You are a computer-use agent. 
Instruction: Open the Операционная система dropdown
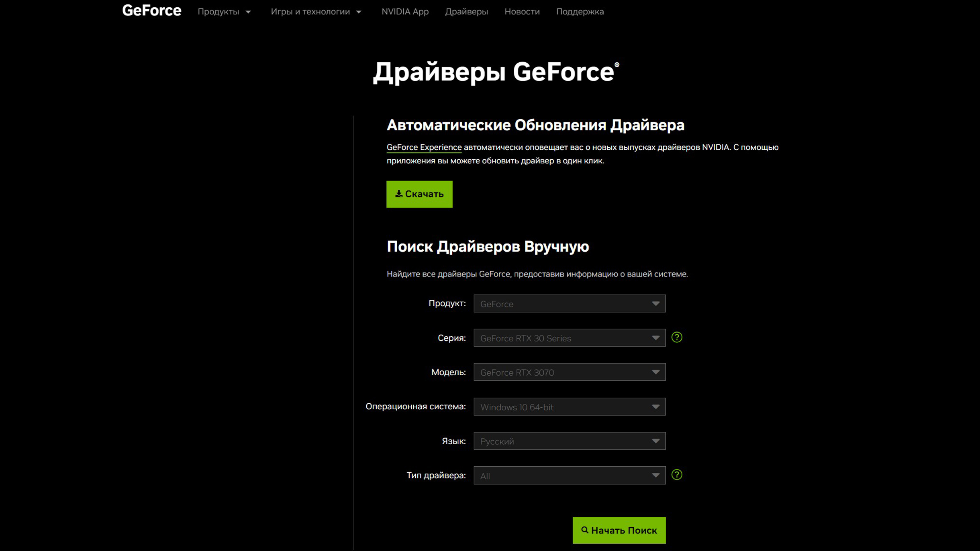click(569, 407)
